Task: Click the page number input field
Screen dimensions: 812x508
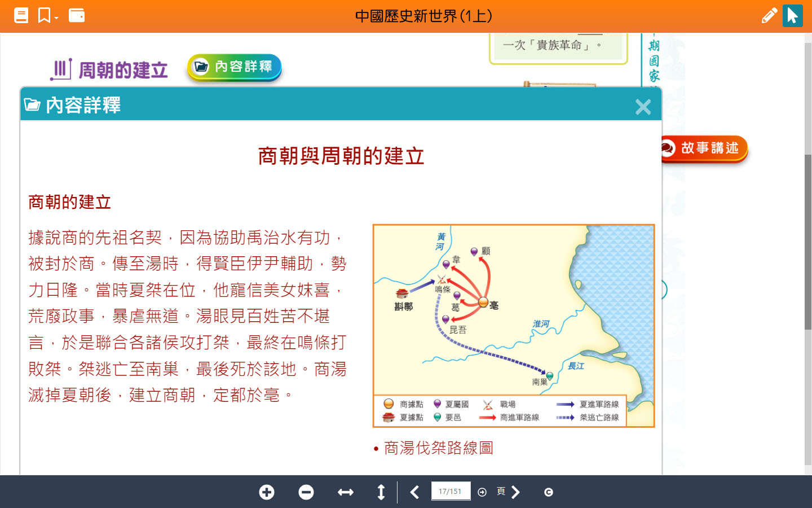Action: 450,492
